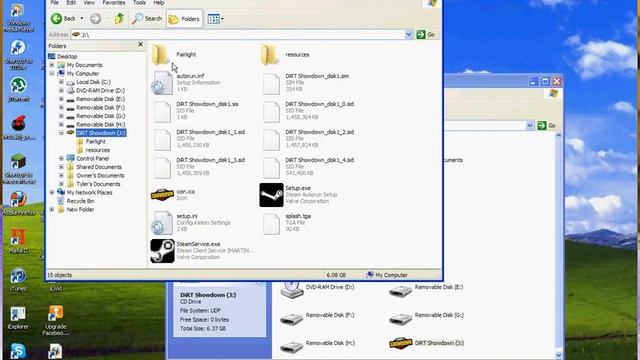Select DiRT Showdown (J:) in back window
Screen dimensions: 640x360
(x=426, y=344)
